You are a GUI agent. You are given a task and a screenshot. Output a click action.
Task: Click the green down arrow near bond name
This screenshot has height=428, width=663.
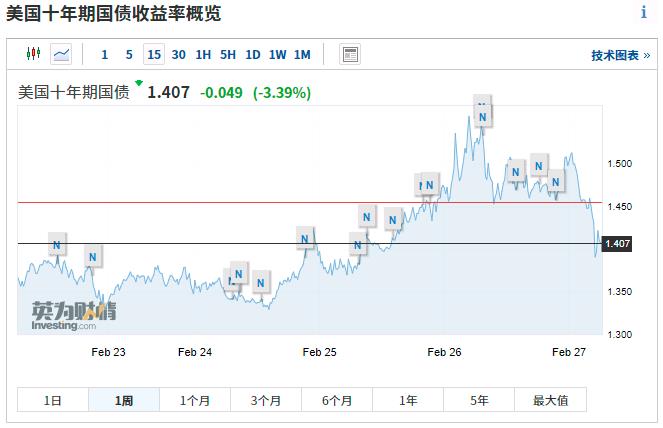point(139,83)
